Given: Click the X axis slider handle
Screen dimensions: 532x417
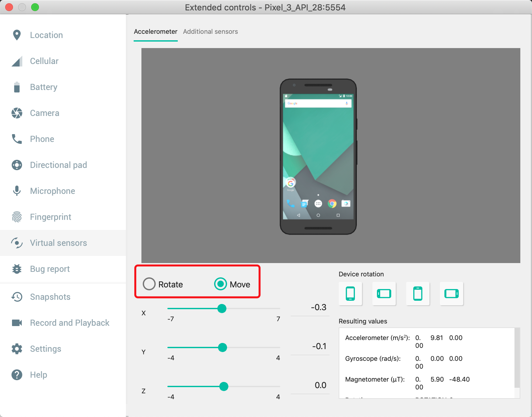Looking at the screenshot, I should click(x=222, y=309).
